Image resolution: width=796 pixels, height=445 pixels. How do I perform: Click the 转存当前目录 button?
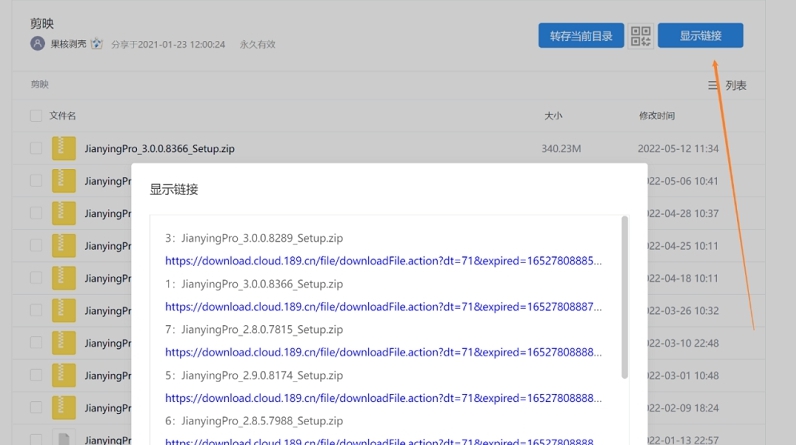tap(581, 36)
